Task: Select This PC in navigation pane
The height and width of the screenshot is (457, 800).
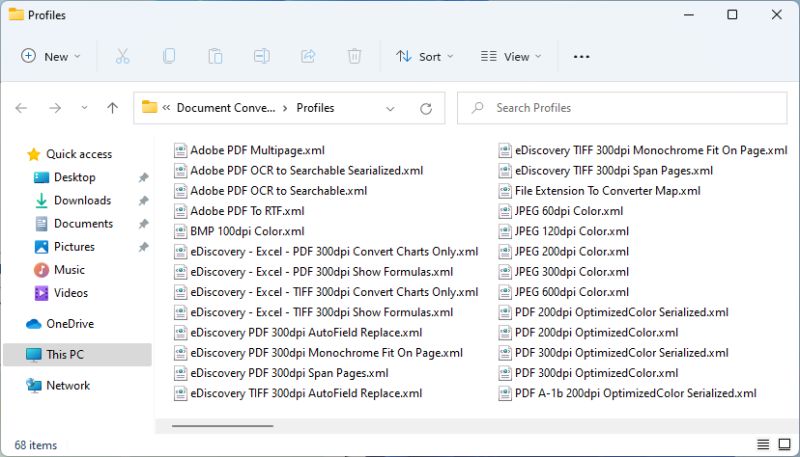Action: coord(77,354)
